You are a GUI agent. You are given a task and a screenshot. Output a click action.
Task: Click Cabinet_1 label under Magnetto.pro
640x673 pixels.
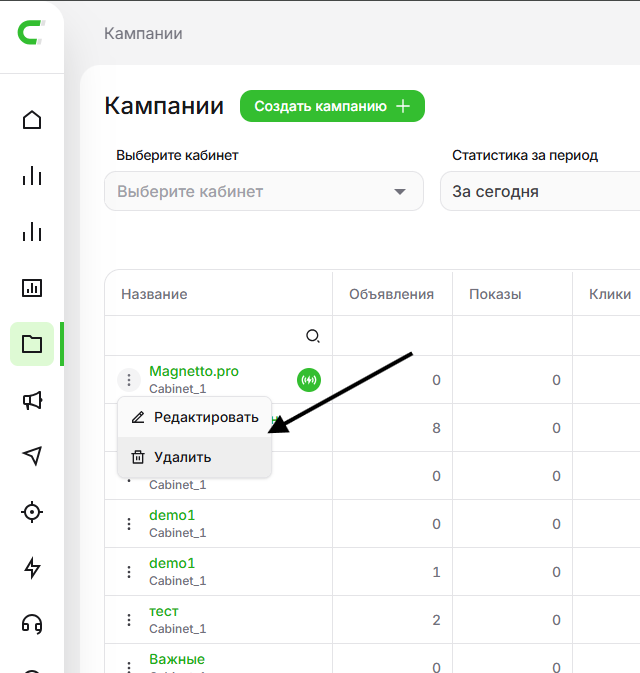click(177, 389)
